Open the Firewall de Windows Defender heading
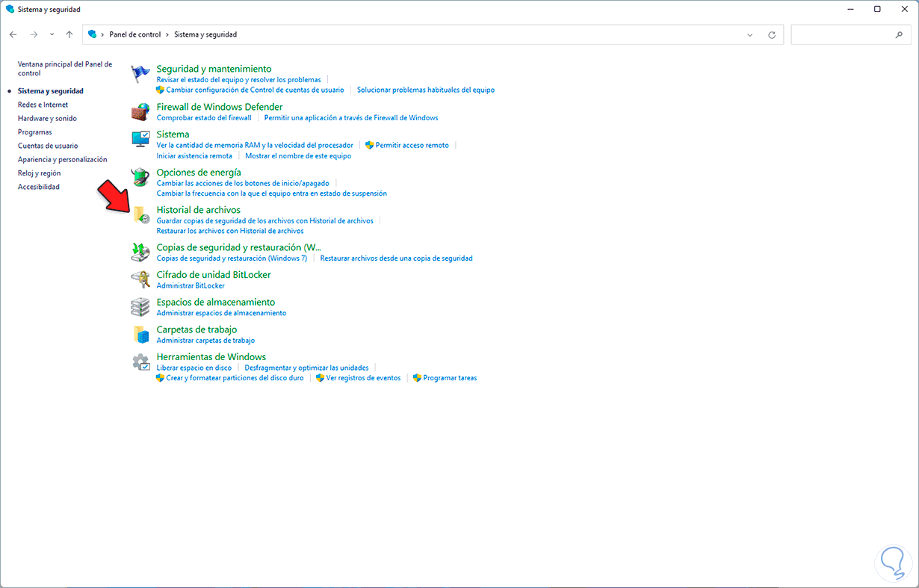919x588 pixels. pyautogui.click(x=220, y=107)
